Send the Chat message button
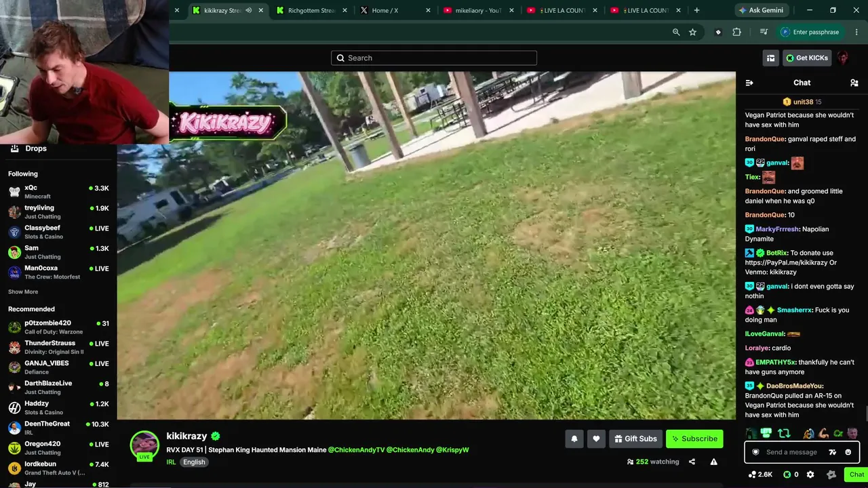 tap(856, 474)
